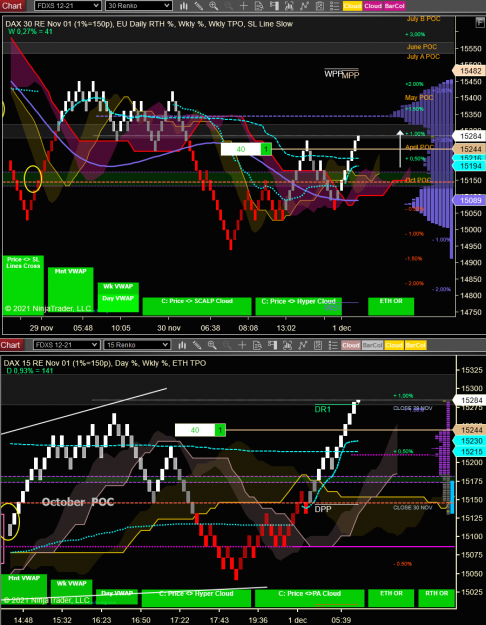Click Wk VWAP Day VWAP box in top chart
486x625 pixels.
coord(118,297)
